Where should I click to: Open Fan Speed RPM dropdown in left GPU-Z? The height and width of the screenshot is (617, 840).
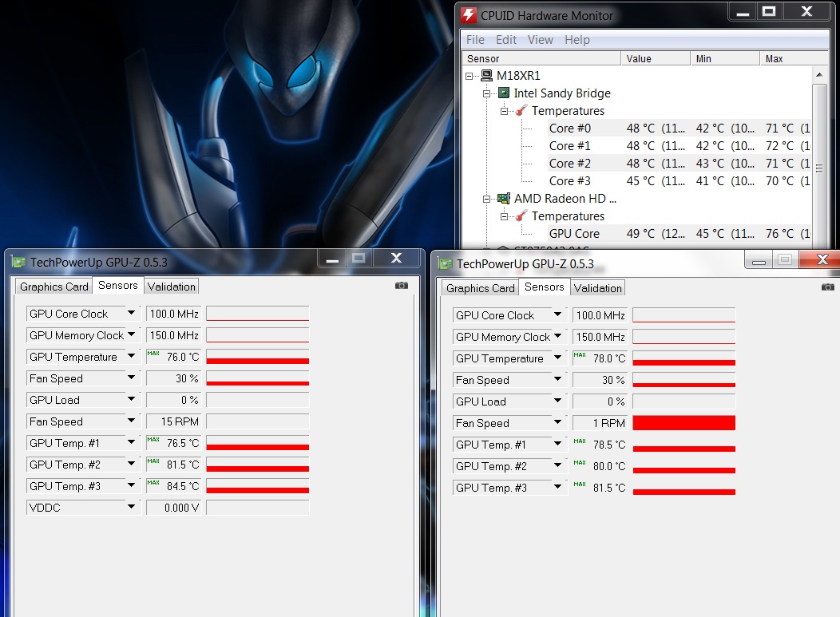point(131,421)
